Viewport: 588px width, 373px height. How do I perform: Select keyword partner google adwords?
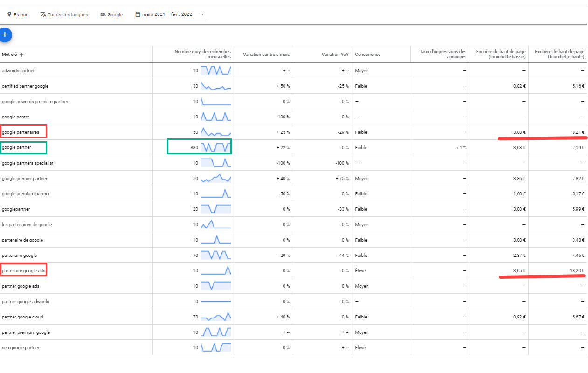[x=25, y=301]
